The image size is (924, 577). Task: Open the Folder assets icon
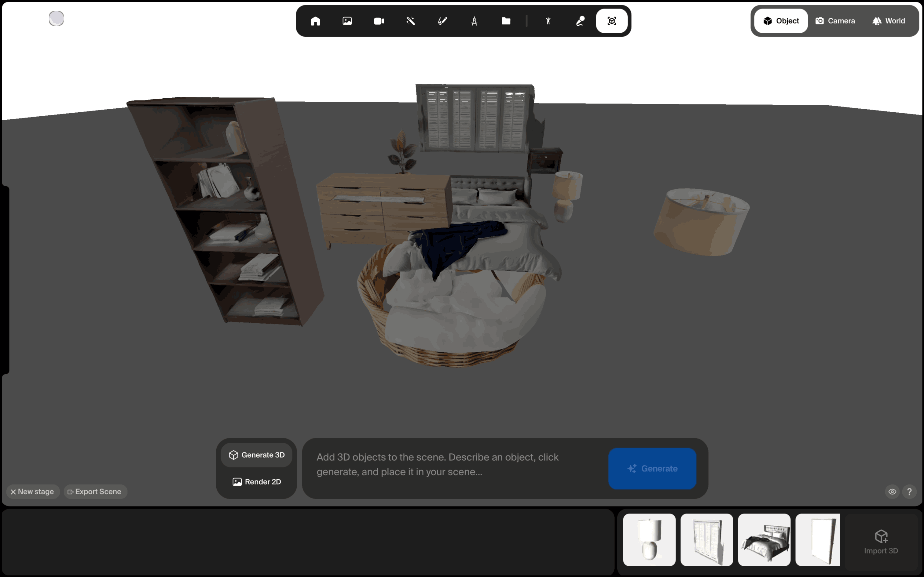coord(506,21)
